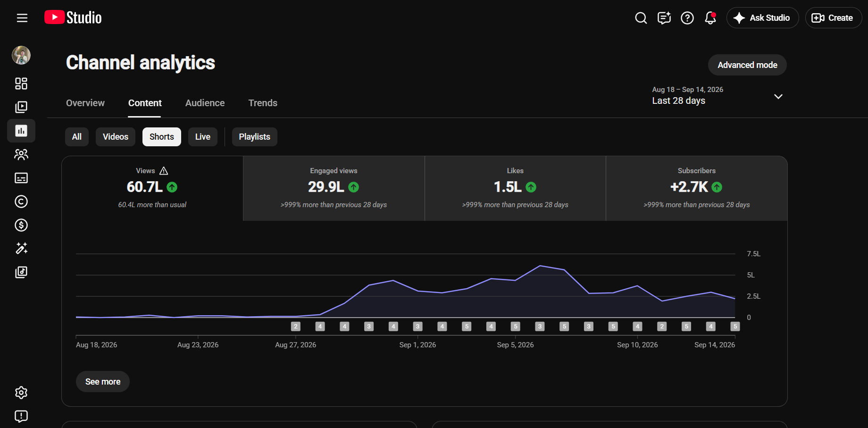
Task: Open Settings gear in sidebar
Action: (x=21, y=393)
